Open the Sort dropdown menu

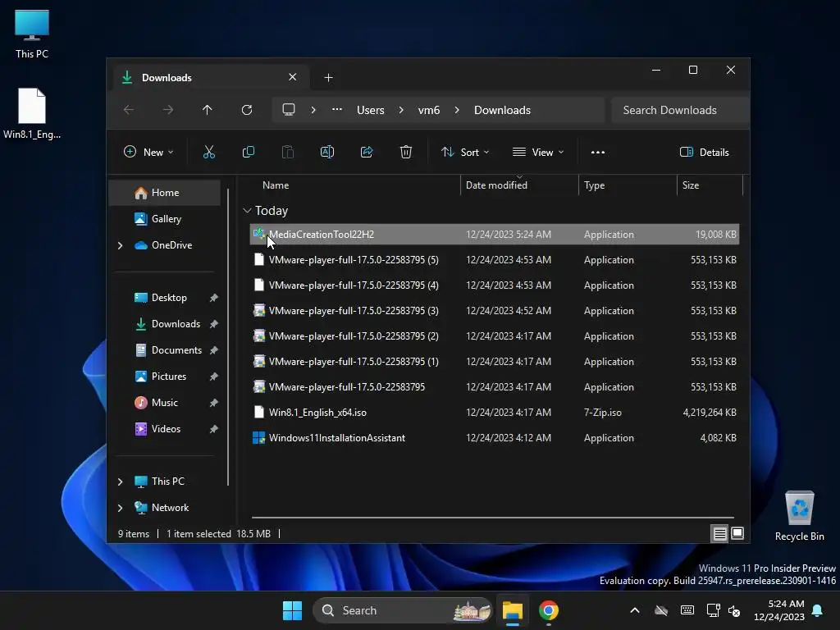point(465,152)
